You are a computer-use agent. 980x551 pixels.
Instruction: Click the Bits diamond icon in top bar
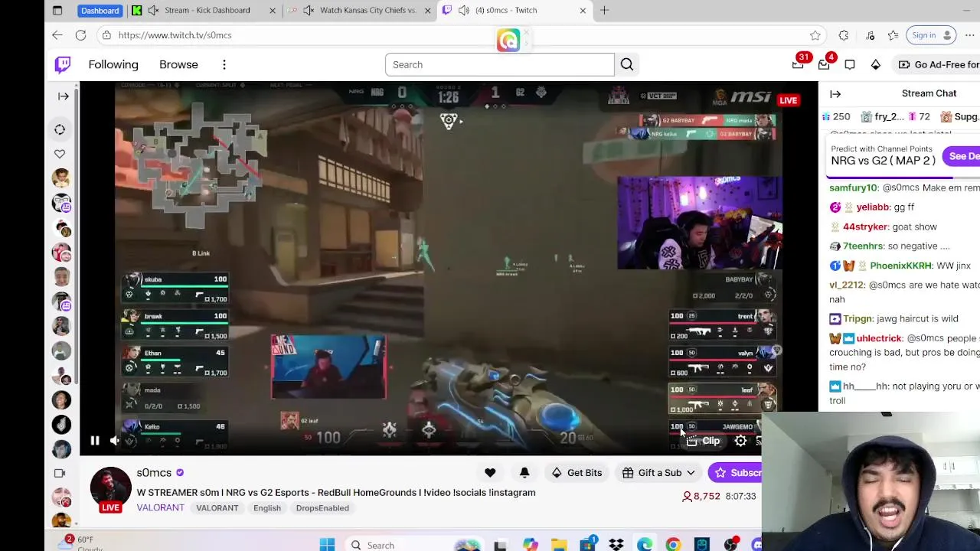[876, 65]
